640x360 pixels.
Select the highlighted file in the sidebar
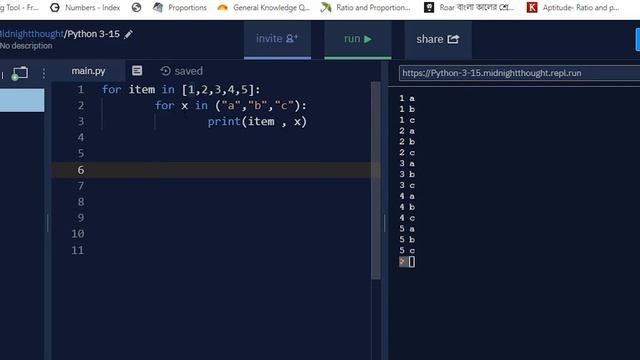22,100
